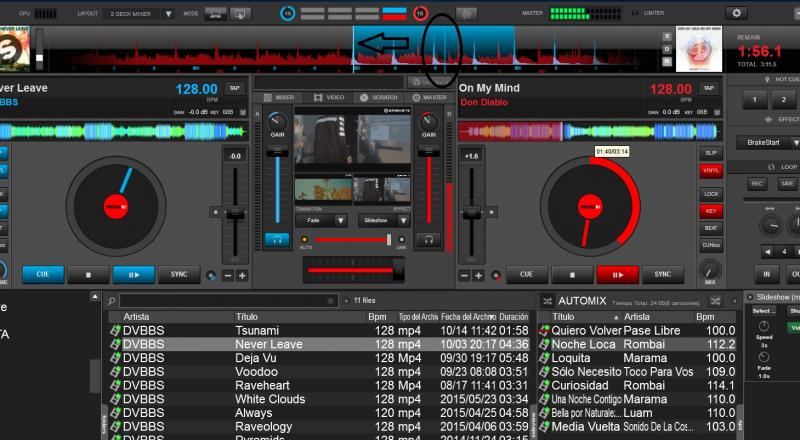The width and height of the screenshot is (800, 440).
Task: Switch to the SCRATCH tab
Action: tap(380, 97)
